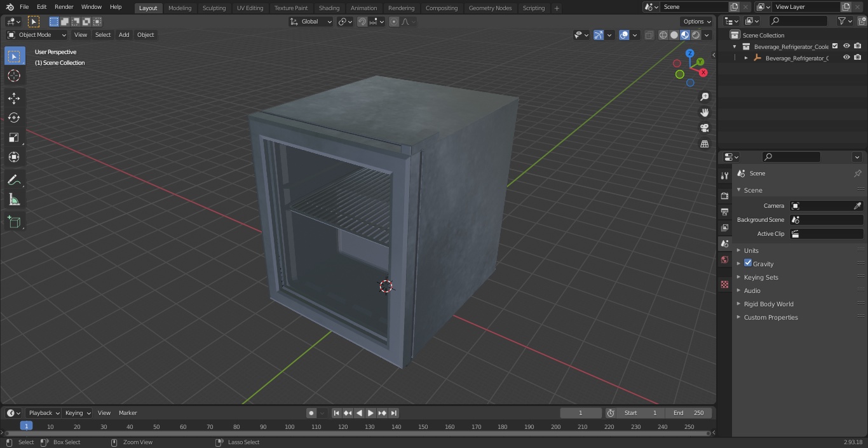Open the viewport Add menu

[124, 35]
